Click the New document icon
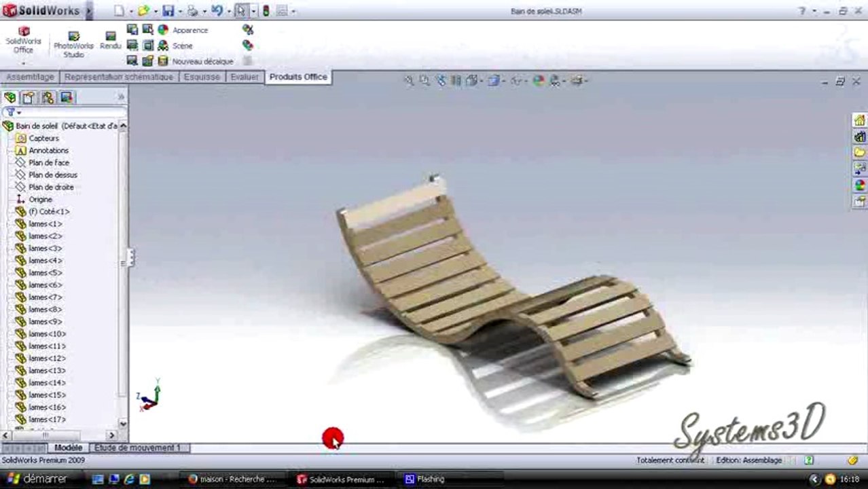Screen dimensions: 868x489 (x=119, y=11)
